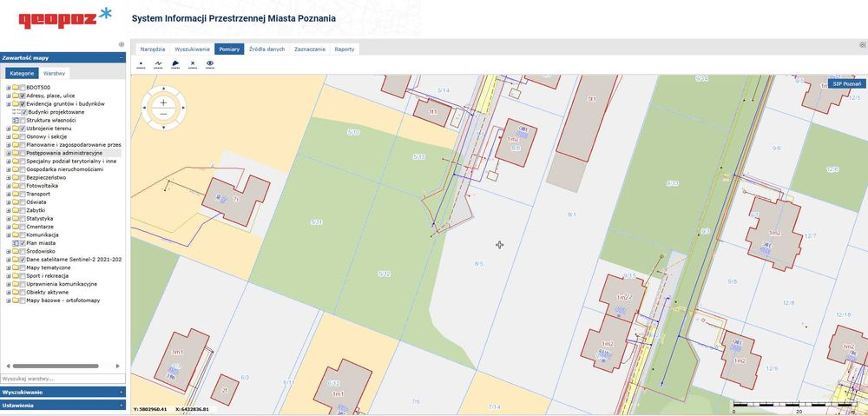Expand the Oświata node
The image size is (868, 416).
point(9,202)
